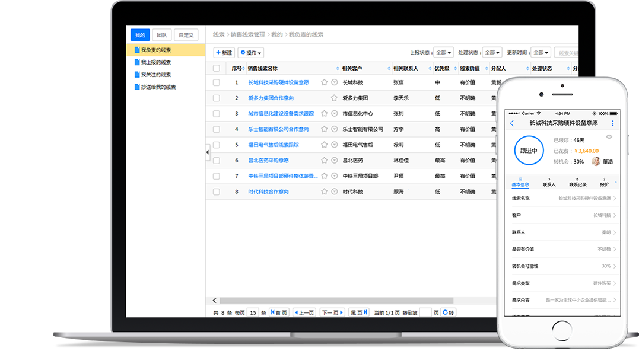Screen dimensions: 639x364
Task: Expand the 线索名称 row on phone
Action: tap(562, 198)
